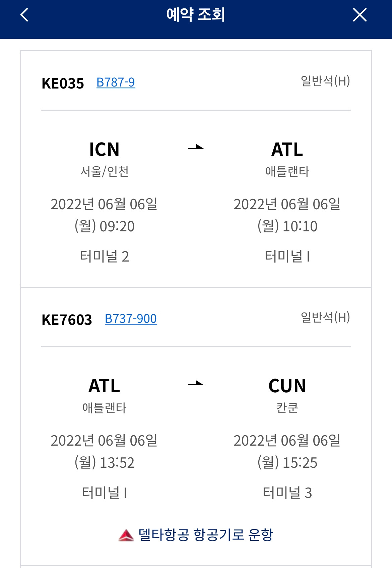Select ICN departure airport code

[104, 150]
